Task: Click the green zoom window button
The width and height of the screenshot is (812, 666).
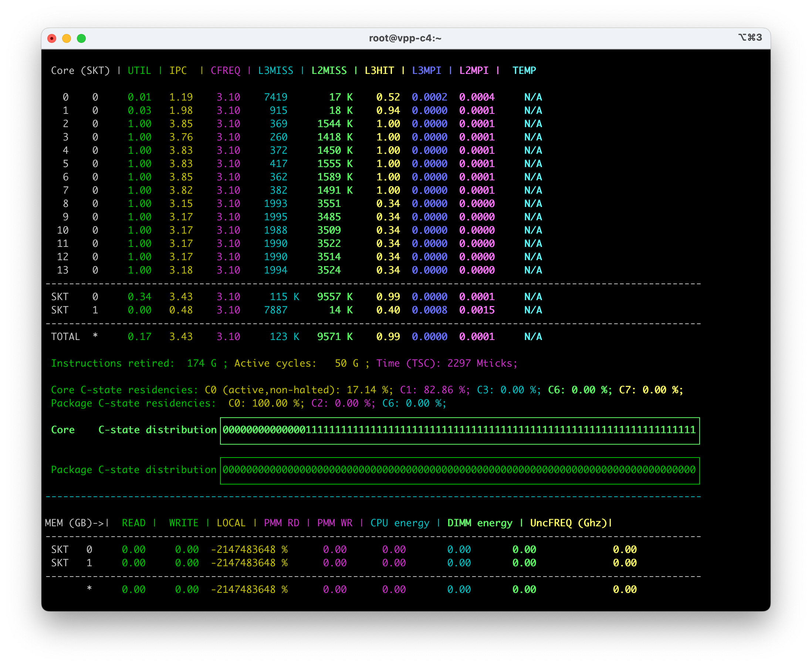Action: click(x=81, y=38)
